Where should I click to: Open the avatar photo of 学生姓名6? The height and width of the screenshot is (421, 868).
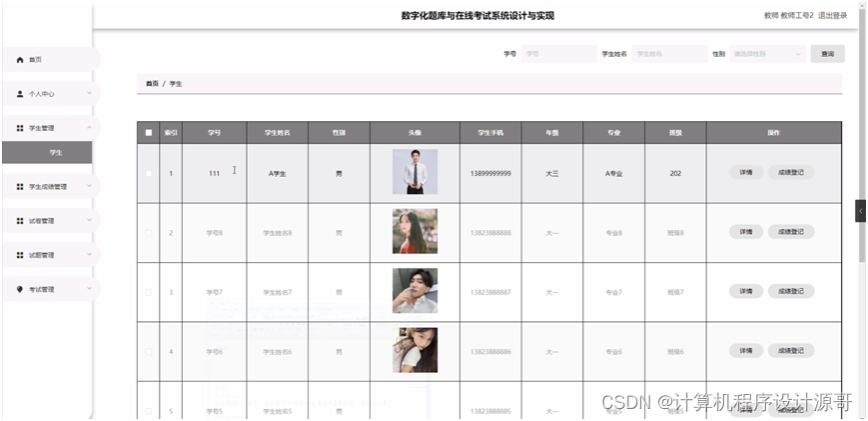click(x=415, y=350)
